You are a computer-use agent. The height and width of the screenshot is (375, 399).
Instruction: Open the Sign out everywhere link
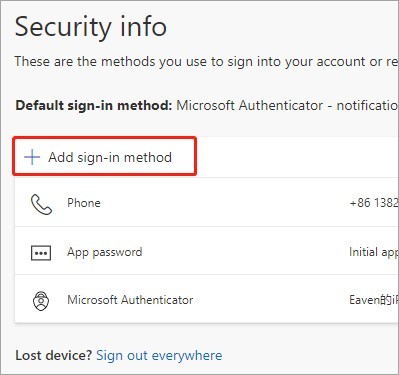click(159, 355)
